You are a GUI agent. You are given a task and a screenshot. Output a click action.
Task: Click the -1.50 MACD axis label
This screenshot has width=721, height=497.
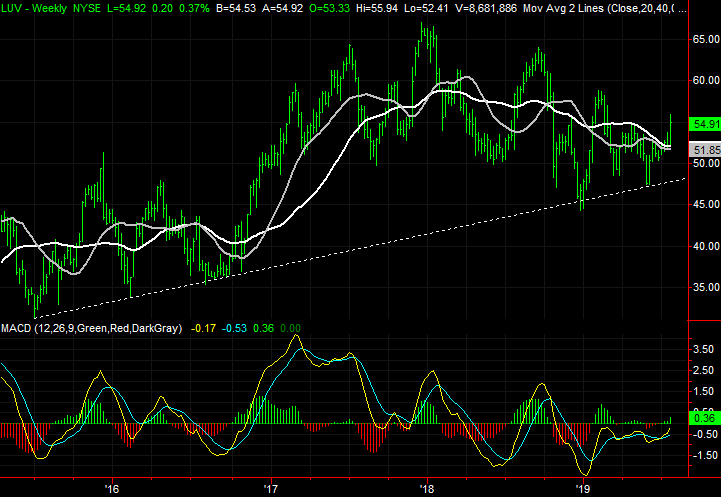click(x=702, y=453)
